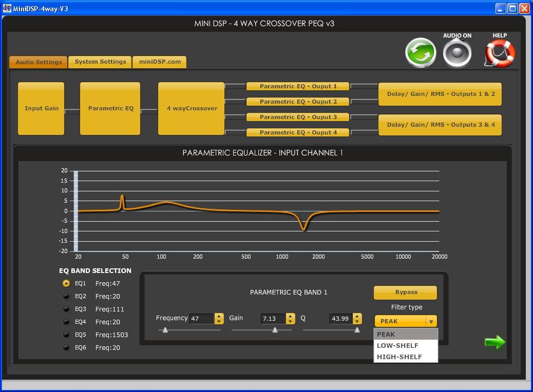This screenshot has width=533, height=392.
Task: Switch to the System Settings tab
Action: coord(100,62)
